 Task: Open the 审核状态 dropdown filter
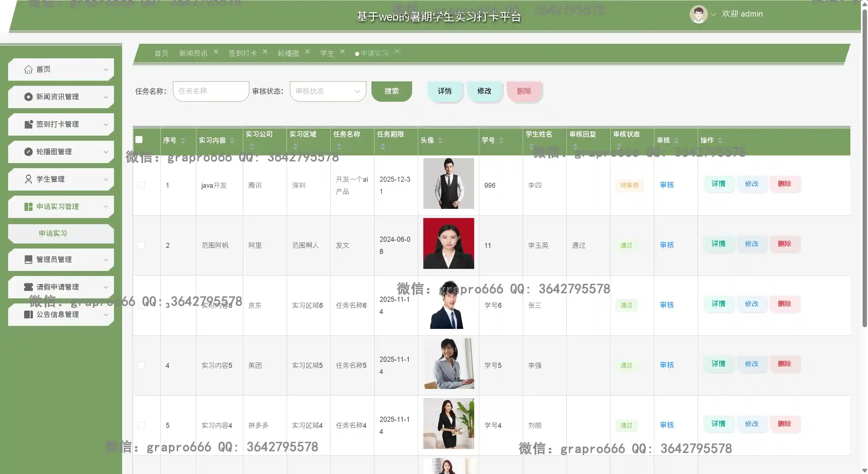(328, 91)
